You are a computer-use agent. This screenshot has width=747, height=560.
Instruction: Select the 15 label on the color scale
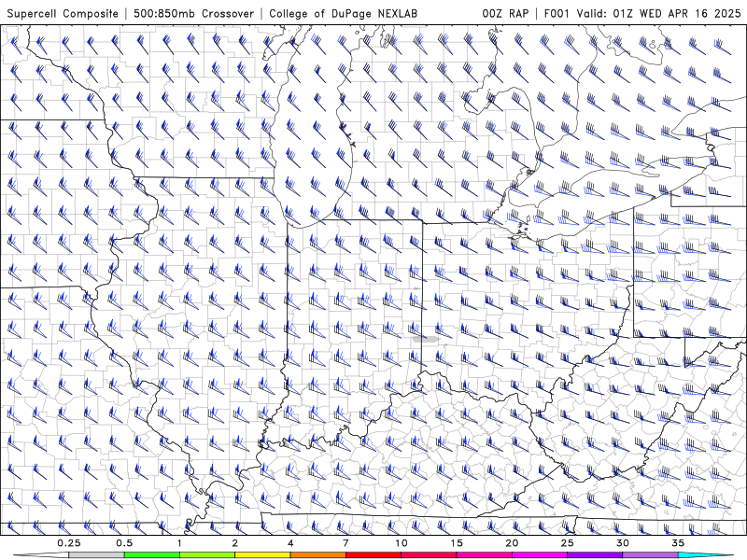[x=457, y=543]
